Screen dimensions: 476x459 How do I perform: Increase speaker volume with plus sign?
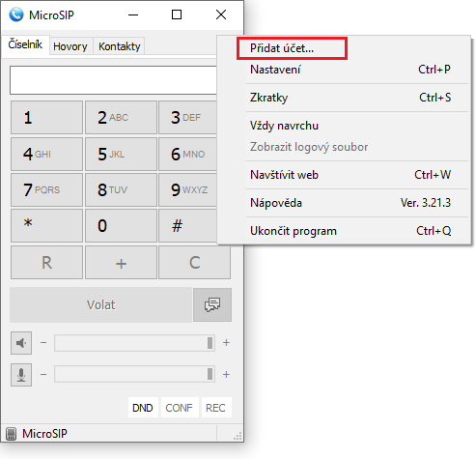click(226, 343)
